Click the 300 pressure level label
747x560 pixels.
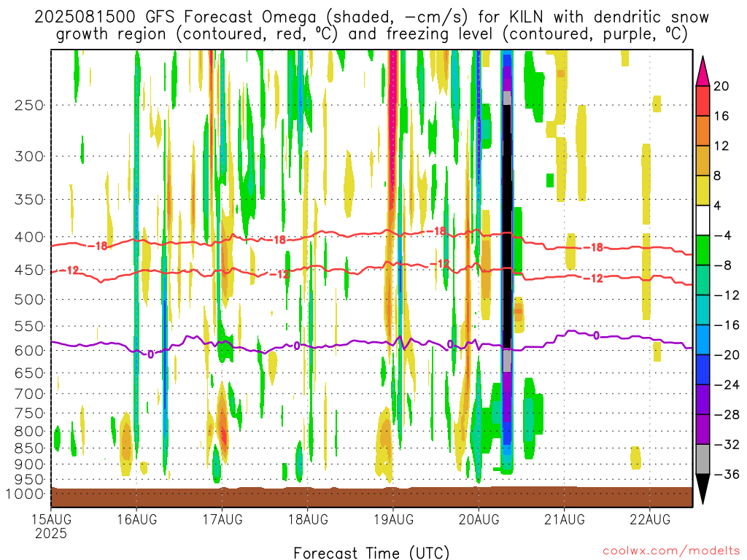29,156
